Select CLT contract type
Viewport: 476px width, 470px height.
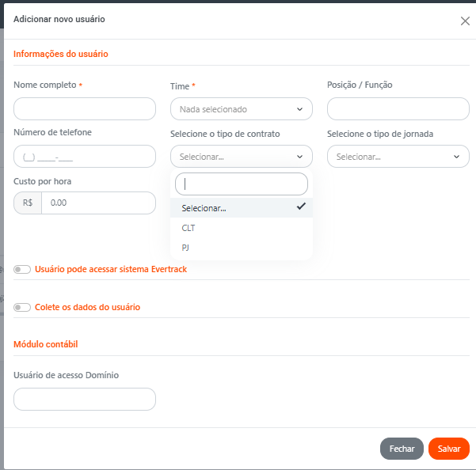coord(188,228)
